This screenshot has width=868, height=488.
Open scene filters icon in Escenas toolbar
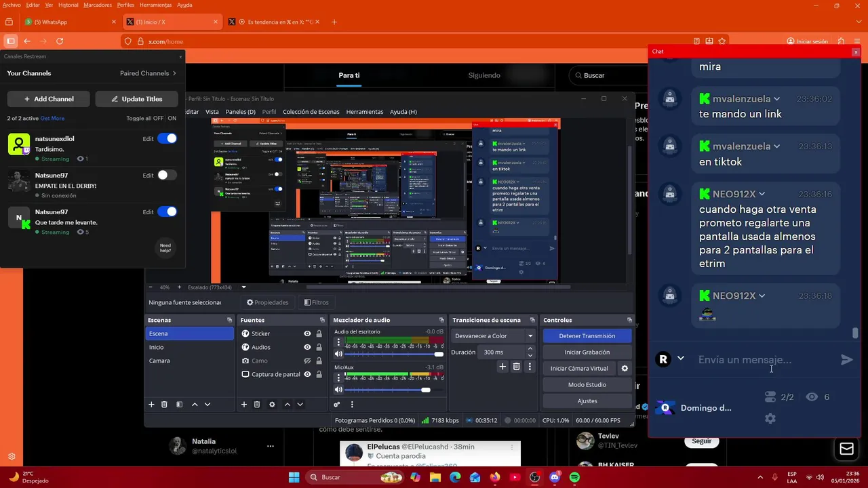click(x=179, y=405)
